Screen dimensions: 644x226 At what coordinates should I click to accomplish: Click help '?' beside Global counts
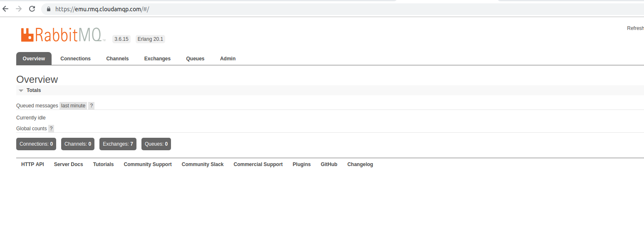click(51, 129)
